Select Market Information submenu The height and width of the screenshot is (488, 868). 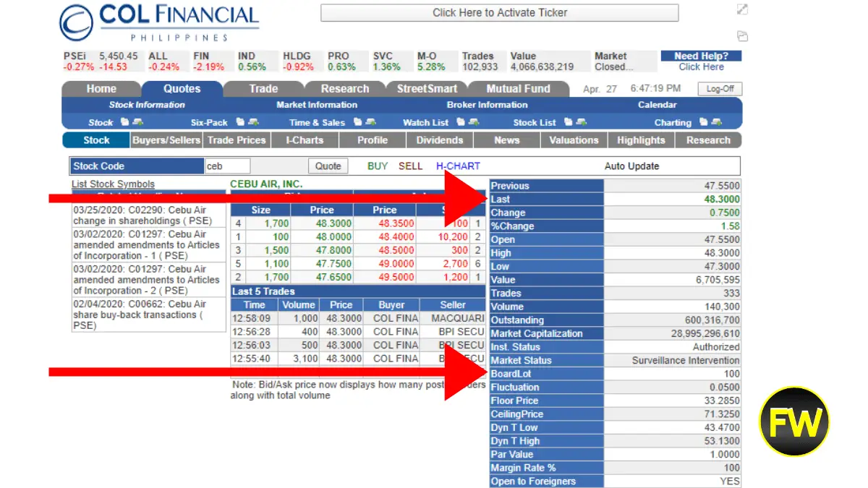pyautogui.click(x=317, y=105)
